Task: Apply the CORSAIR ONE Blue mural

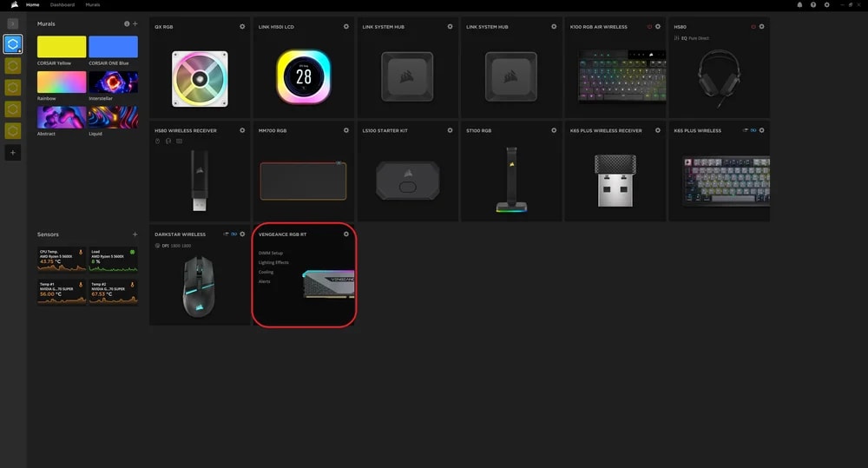Action: coord(113,47)
